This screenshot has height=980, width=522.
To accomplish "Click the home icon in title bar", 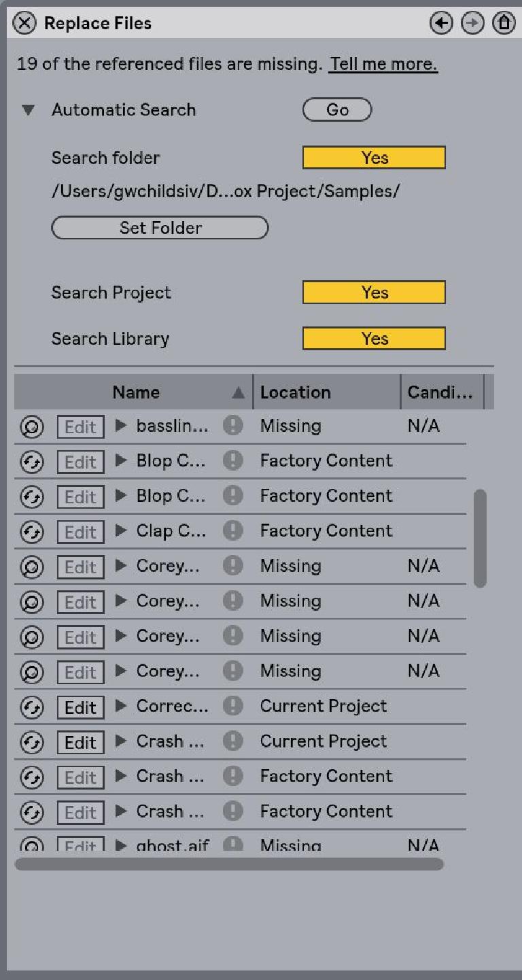I will click(504, 23).
